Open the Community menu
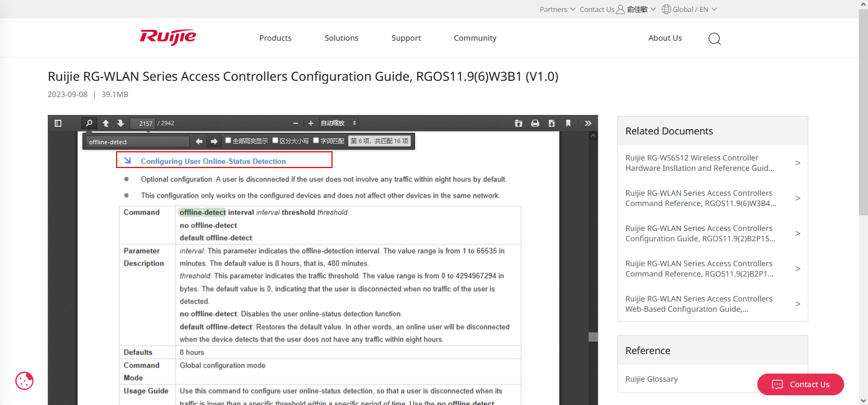The width and height of the screenshot is (868, 405). pyautogui.click(x=475, y=38)
